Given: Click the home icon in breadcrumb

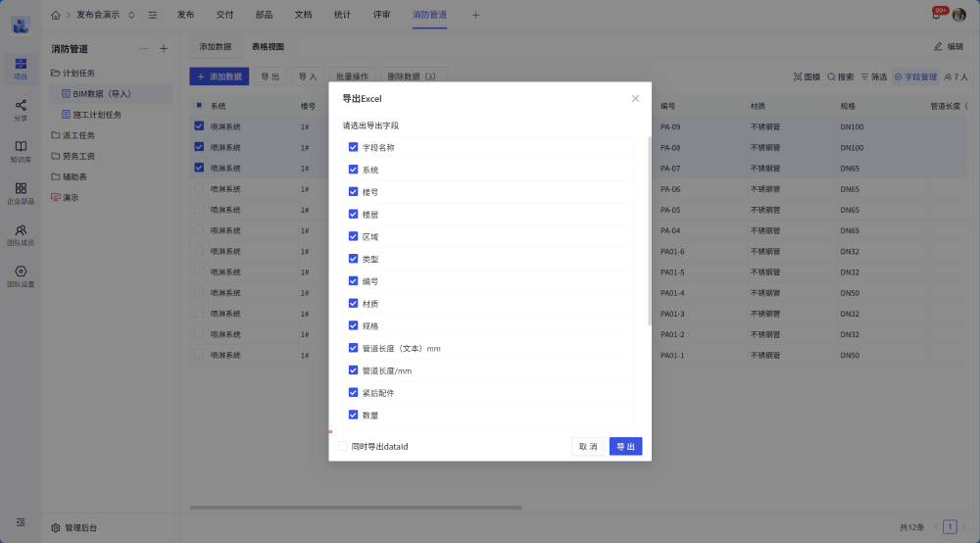Looking at the screenshot, I should [x=55, y=15].
